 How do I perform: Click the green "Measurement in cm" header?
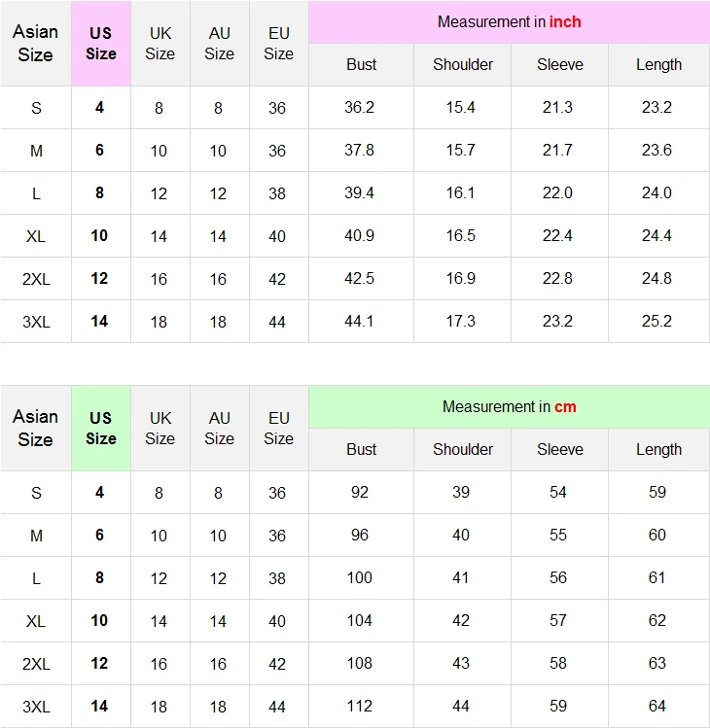pyautogui.click(x=509, y=406)
